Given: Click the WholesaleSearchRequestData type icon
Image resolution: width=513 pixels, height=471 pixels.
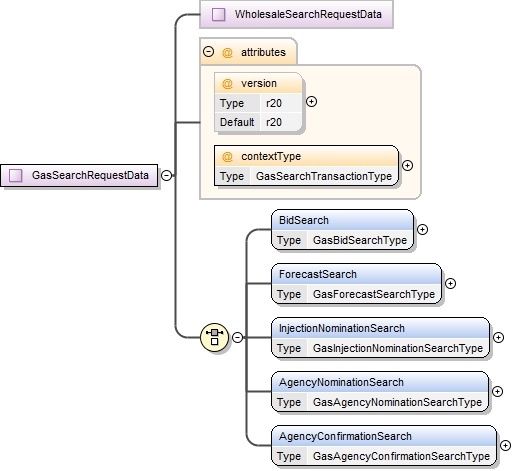Looking at the screenshot, I should (x=219, y=15).
